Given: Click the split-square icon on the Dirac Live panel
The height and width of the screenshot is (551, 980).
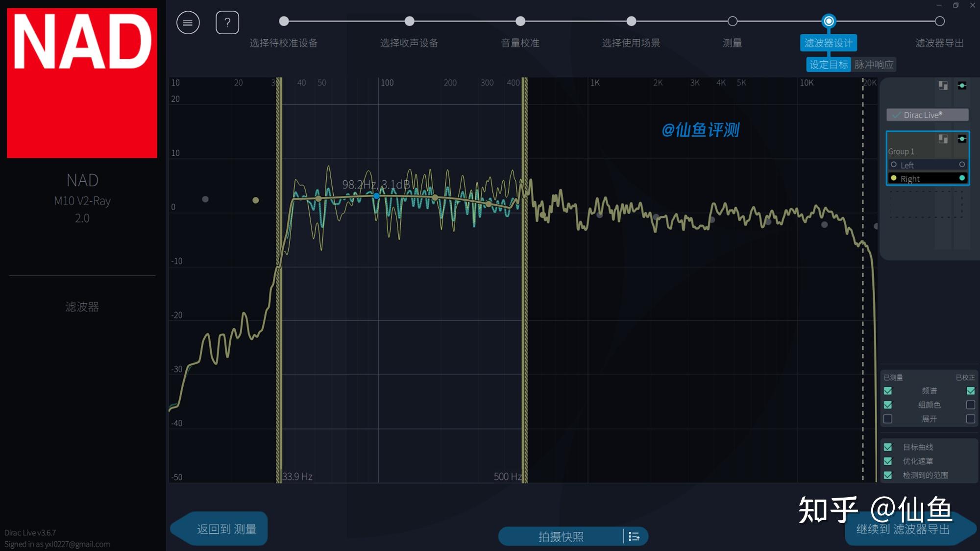Looking at the screenshot, I should click(x=943, y=85).
